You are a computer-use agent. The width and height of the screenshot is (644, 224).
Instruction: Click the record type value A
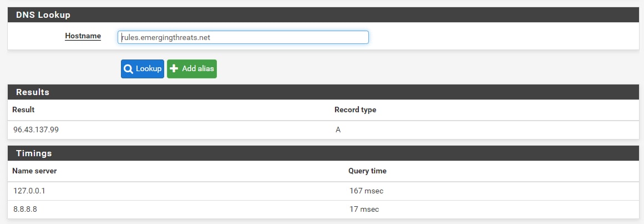tap(338, 130)
